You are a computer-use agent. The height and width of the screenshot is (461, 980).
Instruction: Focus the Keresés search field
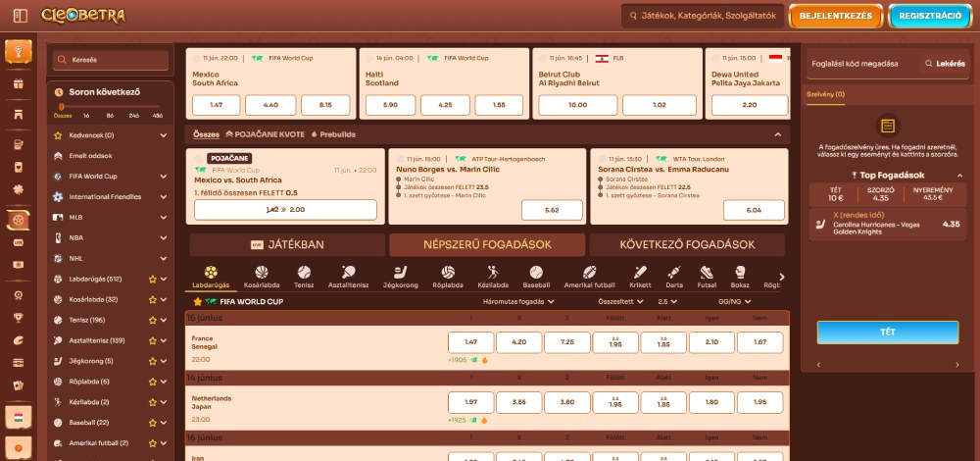(x=111, y=60)
